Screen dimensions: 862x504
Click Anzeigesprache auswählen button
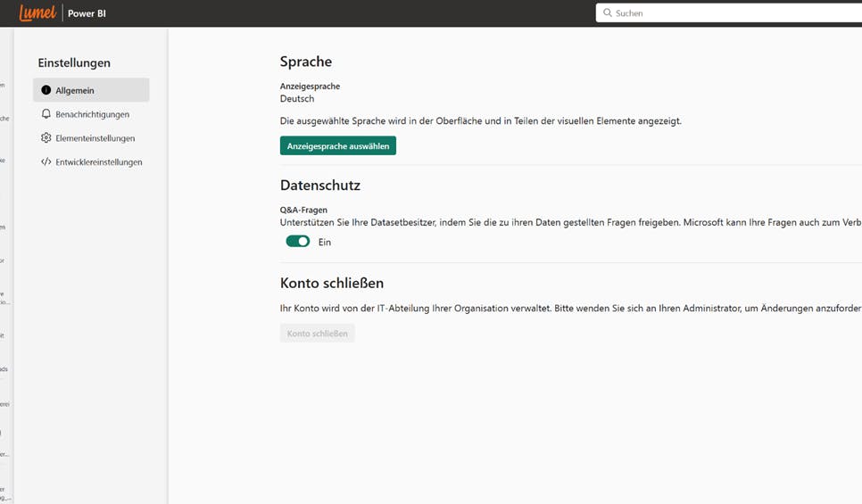click(x=338, y=145)
